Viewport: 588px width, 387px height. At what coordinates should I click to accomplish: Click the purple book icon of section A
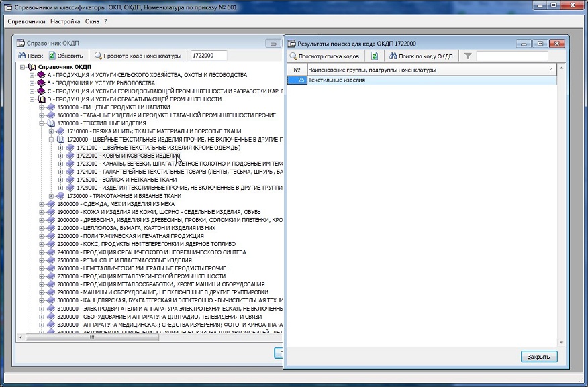click(x=41, y=75)
